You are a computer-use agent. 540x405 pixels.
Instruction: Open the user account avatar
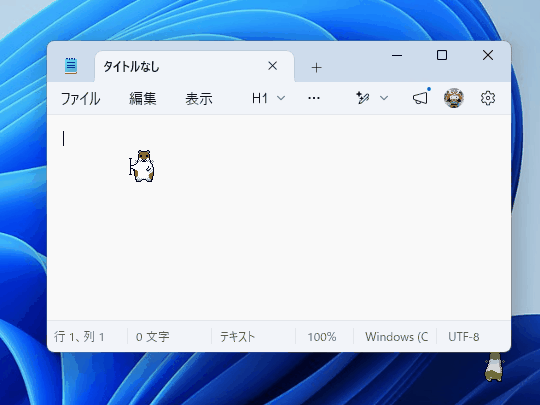[454, 98]
